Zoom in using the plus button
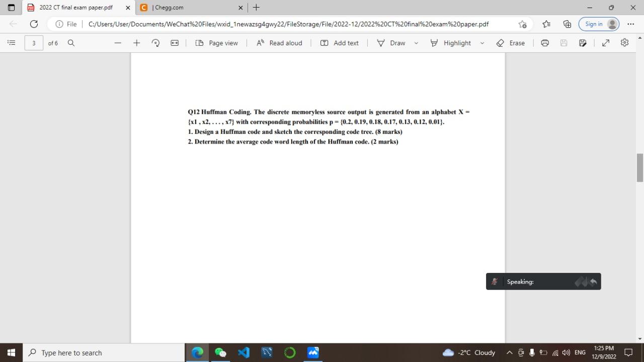 (x=136, y=43)
